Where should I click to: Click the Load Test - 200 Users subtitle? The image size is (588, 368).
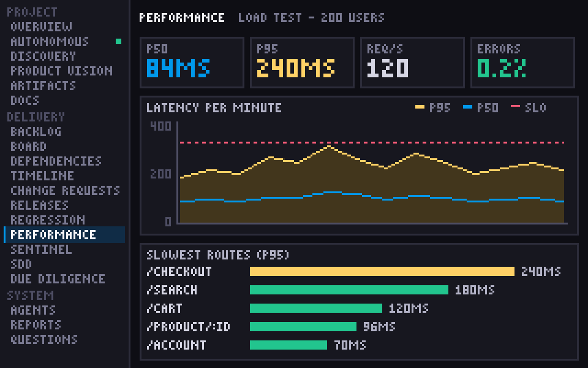pyautogui.click(x=311, y=18)
